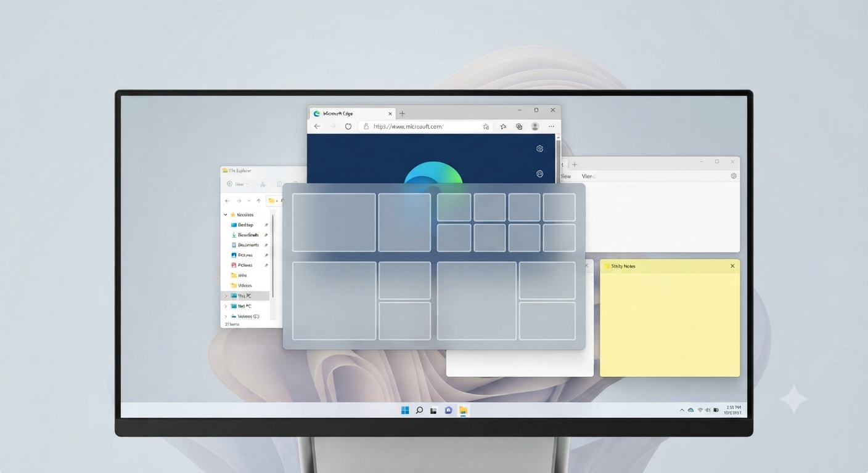
Task: Open the New dropdown in File Explorer
Action: [238, 184]
